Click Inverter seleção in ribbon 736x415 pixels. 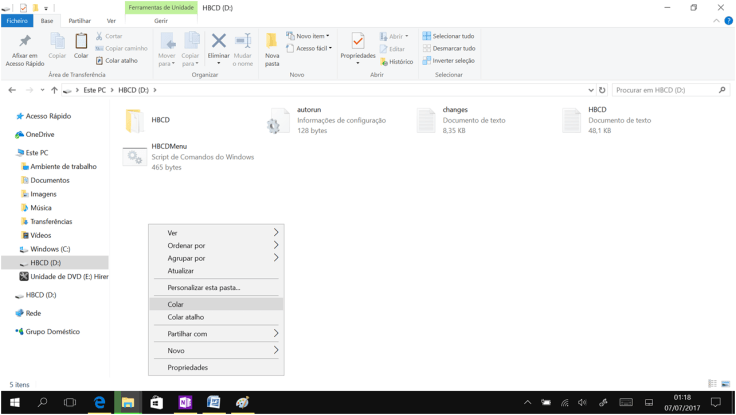tap(449, 61)
